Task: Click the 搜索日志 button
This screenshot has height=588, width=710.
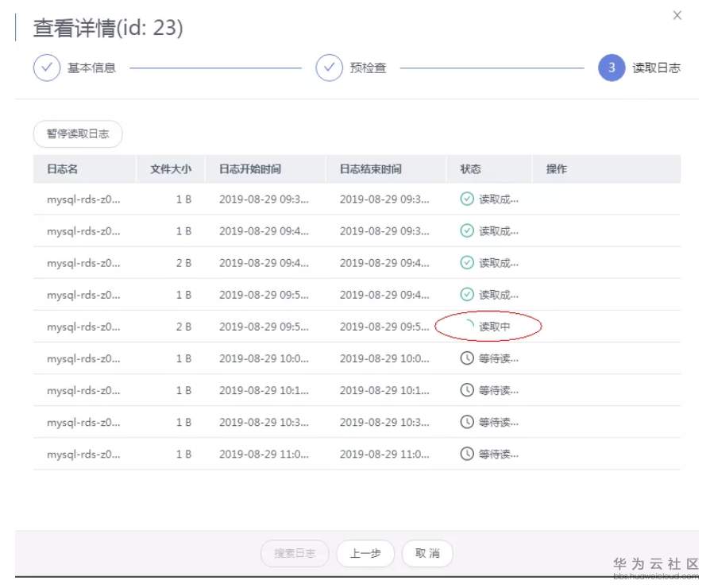Action: (295, 553)
